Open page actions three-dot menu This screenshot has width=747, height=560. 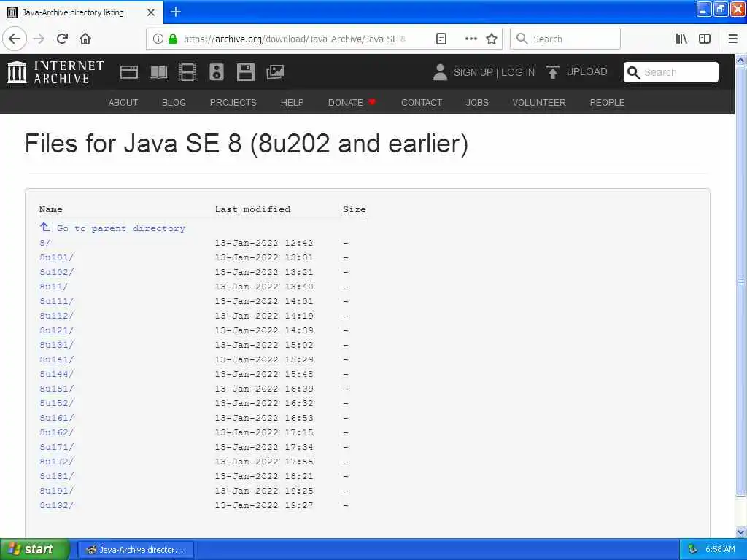pos(471,39)
